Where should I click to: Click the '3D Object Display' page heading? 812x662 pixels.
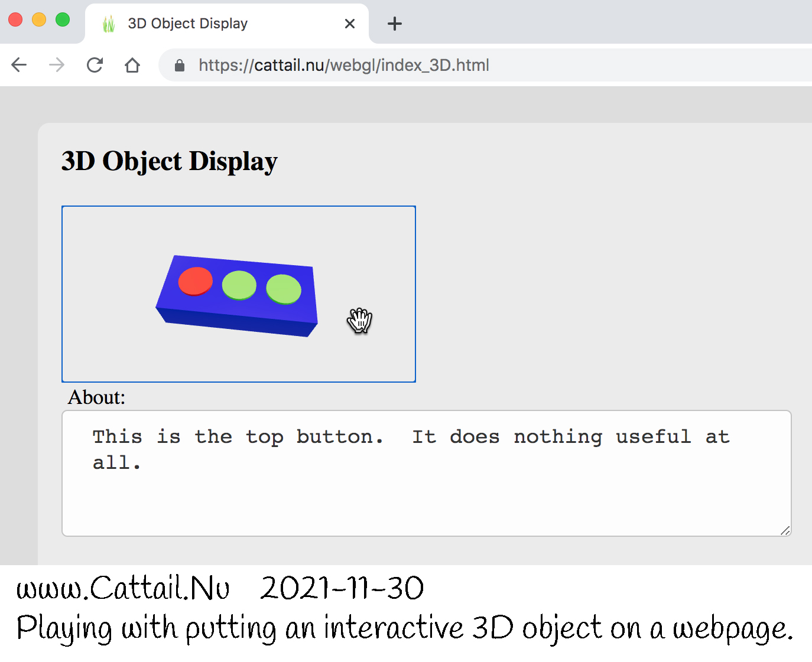170,161
